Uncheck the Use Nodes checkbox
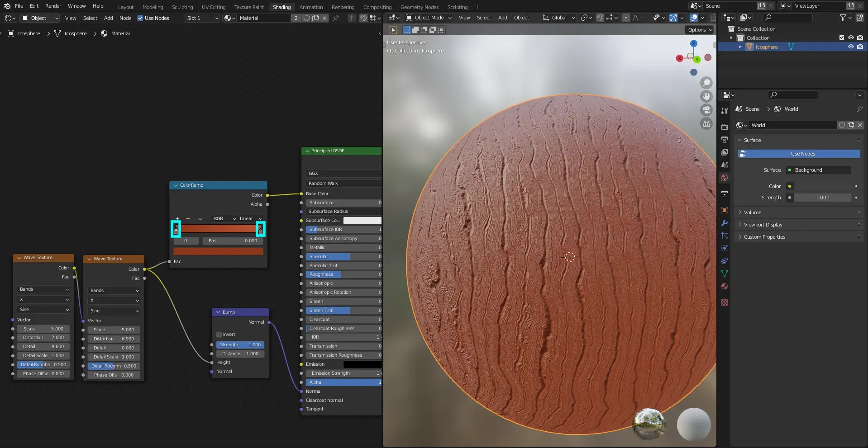Viewport: 868px width, 448px height. tap(140, 18)
